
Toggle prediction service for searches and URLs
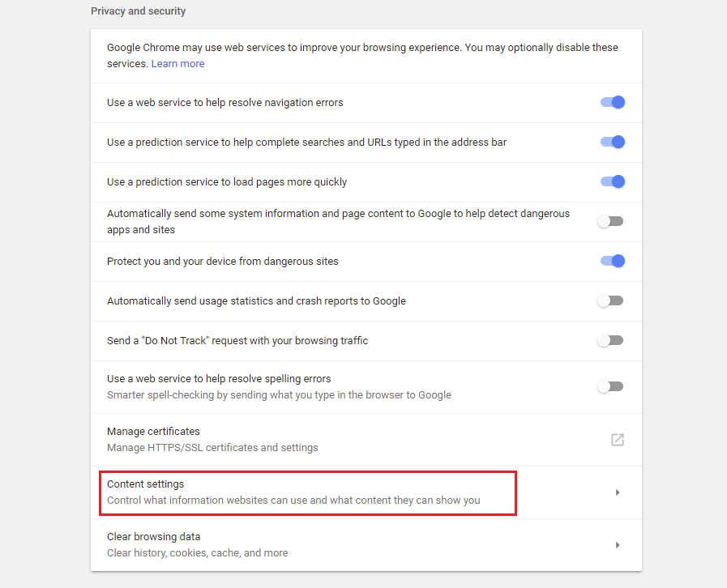613,142
